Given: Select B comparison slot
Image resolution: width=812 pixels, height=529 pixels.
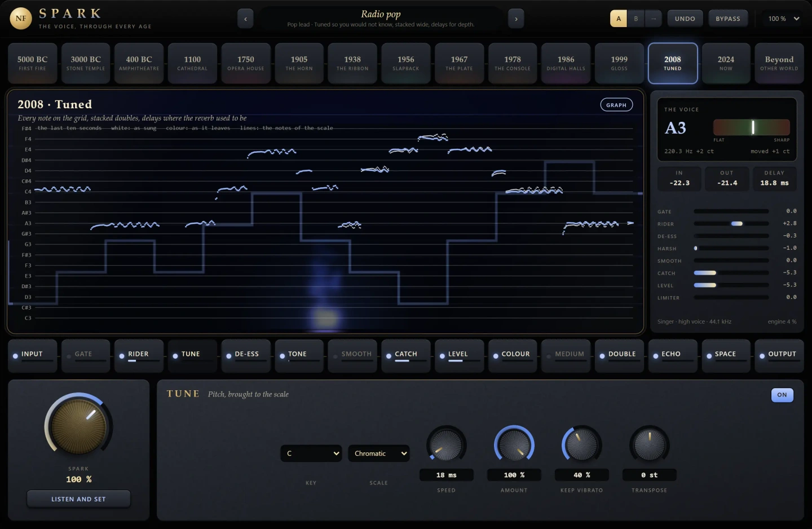Looking at the screenshot, I should pyautogui.click(x=636, y=19).
